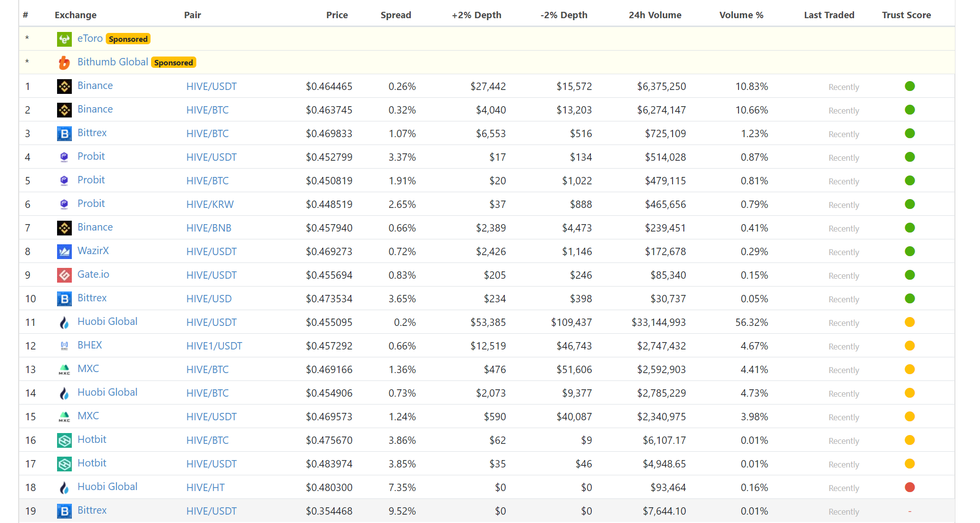This screenshot has height=523, width=980.
Task: Click the BHEX logo icon
Action: click(64, 346)
